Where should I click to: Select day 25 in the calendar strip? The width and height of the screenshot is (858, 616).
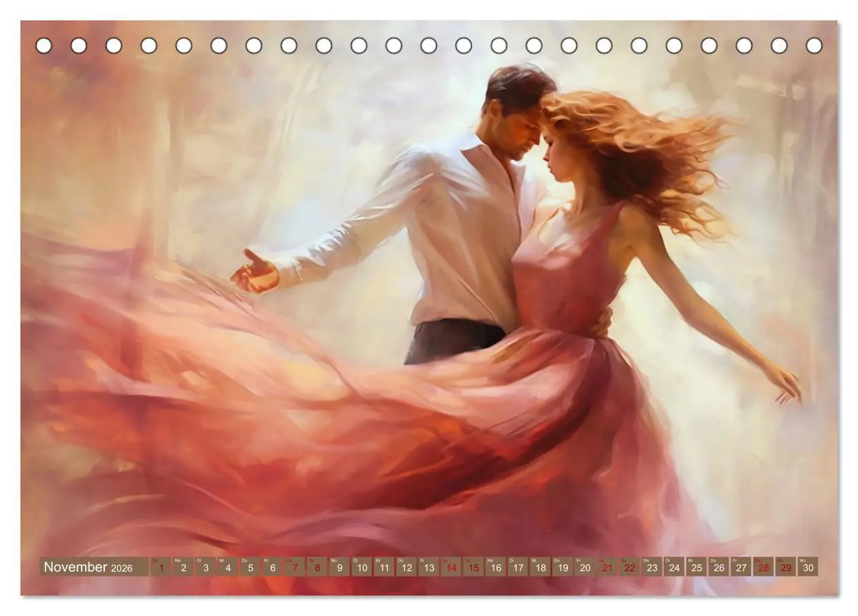point(696,566)
